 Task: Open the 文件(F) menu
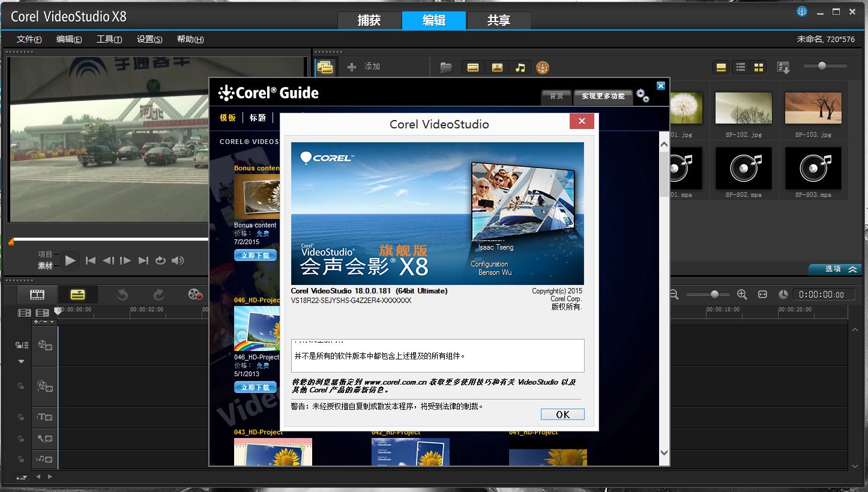click(x=29, y=40)
